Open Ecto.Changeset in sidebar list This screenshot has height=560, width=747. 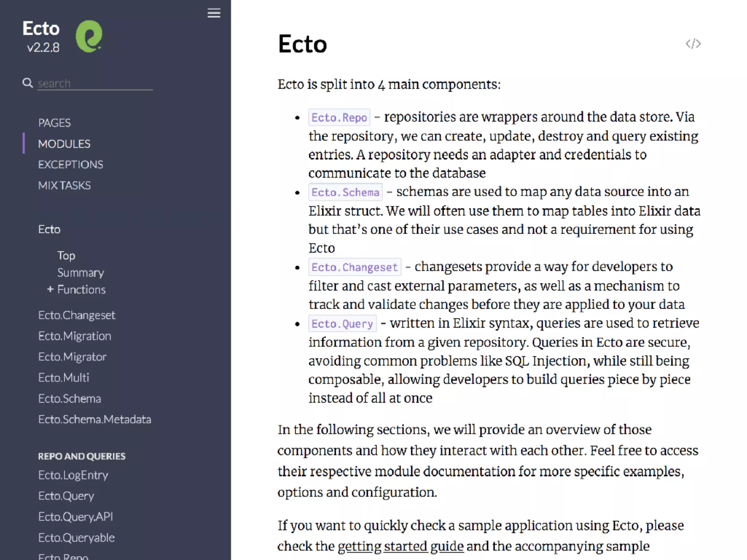tap(77, 315)
